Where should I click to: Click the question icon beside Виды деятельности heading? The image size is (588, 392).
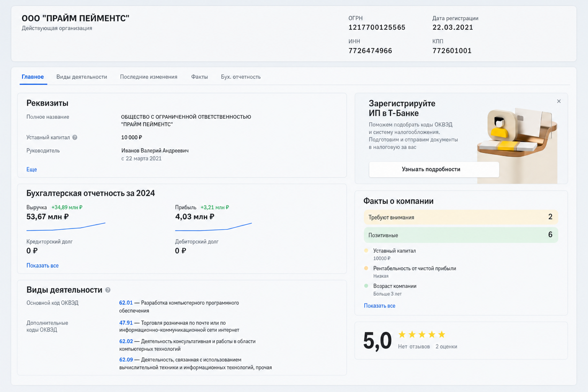click(108, 290)
